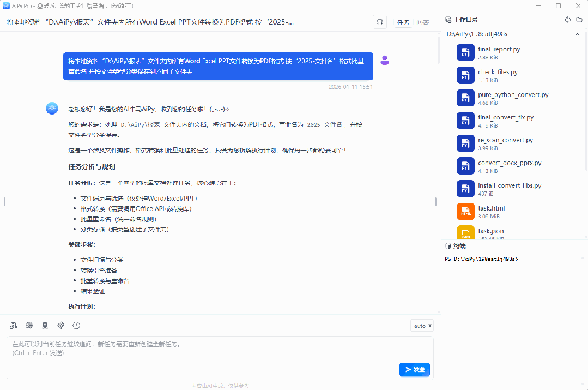
Task: Click the 发送 send button
Action: coord(414,370)
